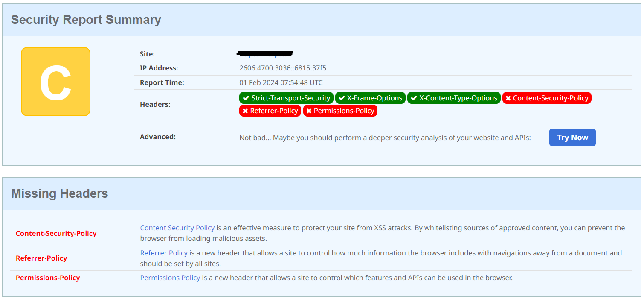Click the yellow grade C badge

(55, 81)
